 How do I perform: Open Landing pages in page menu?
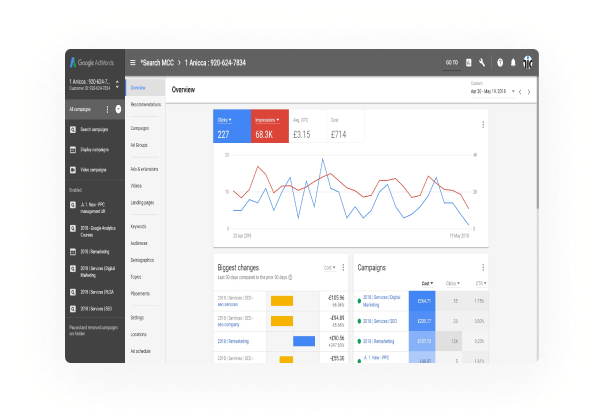click(x=142, y=203)
